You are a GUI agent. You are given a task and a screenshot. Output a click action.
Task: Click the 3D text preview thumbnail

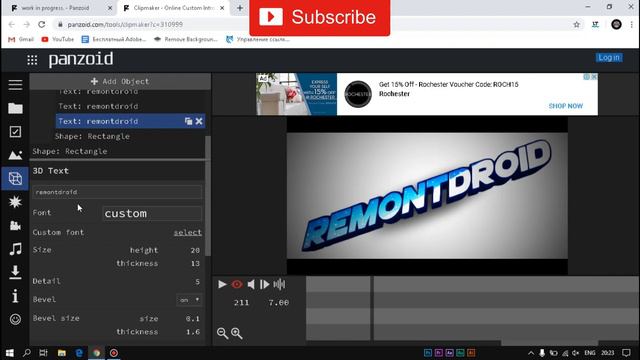point(427,196)
